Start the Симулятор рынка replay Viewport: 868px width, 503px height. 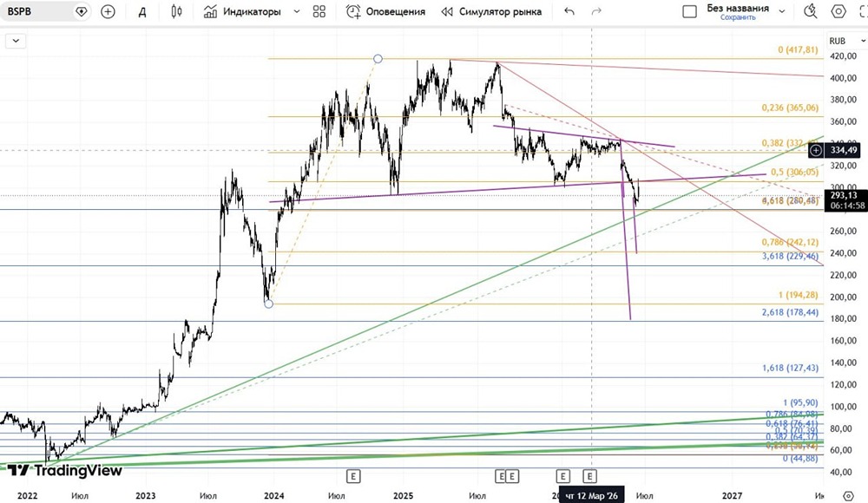tap(491, 11)
